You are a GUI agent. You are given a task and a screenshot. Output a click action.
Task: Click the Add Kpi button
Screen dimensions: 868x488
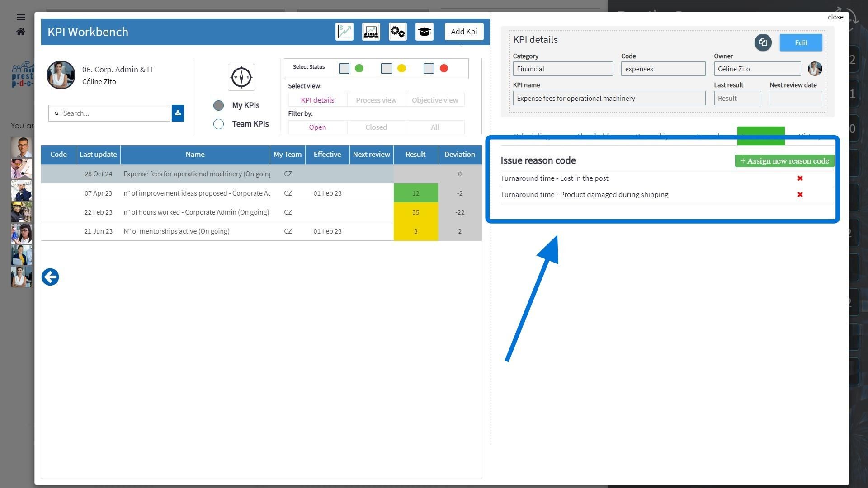point(464,32)
